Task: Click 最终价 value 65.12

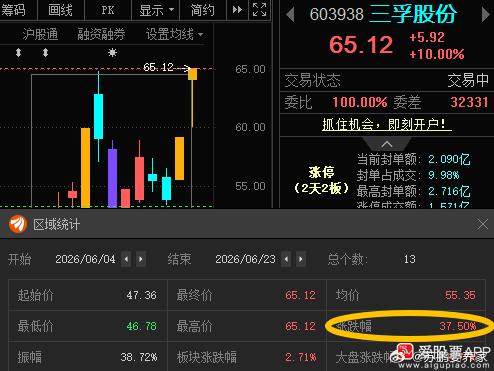Action: tap(300, 295)
